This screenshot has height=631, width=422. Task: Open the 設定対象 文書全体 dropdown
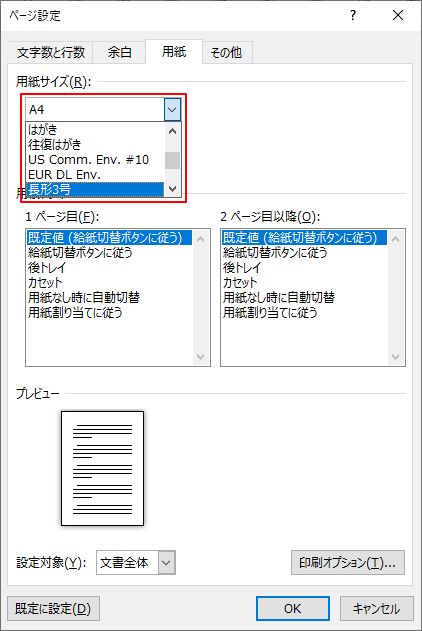[136, 562]
